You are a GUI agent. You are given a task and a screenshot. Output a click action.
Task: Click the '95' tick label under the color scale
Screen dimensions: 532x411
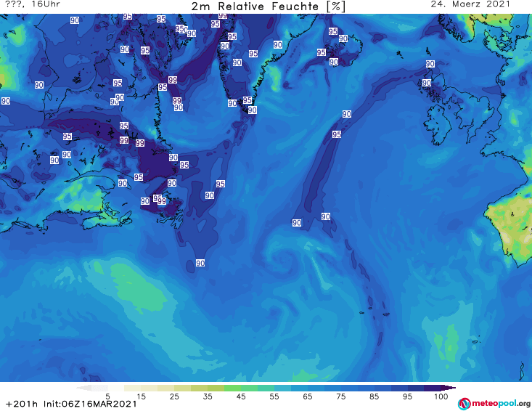coord(407,396)
